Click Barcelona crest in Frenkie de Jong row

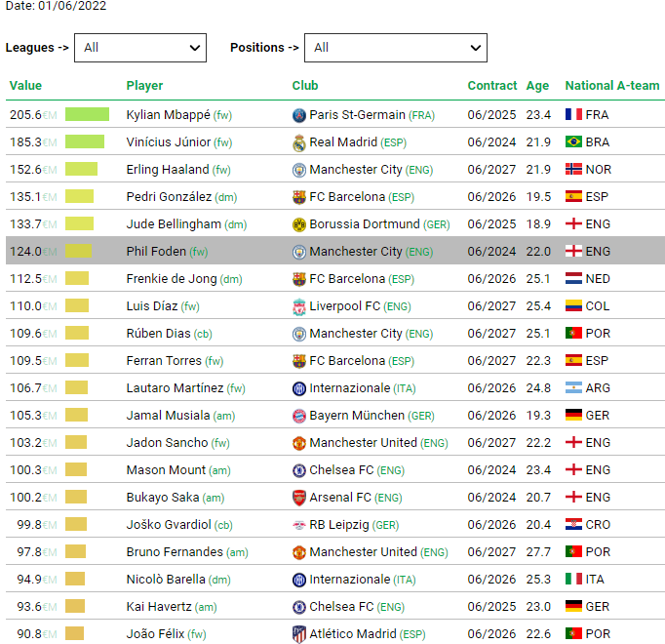tap(299, 279)
